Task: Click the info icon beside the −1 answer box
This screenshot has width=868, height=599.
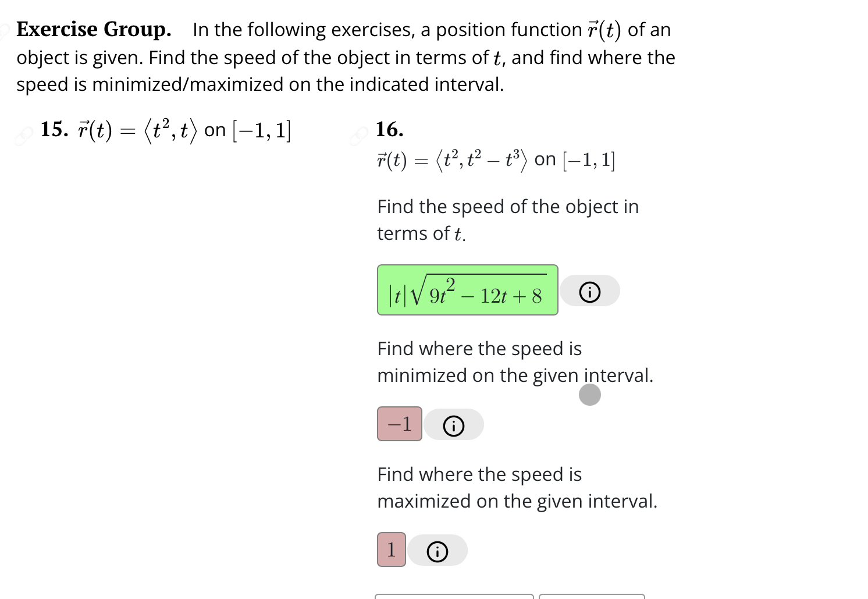Action: (x=454, y=425)
